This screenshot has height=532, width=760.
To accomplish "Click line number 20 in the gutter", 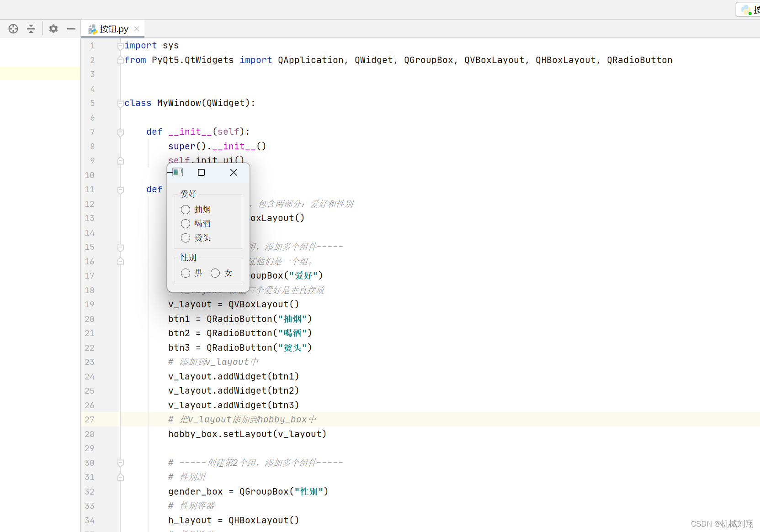I will 90,319.
